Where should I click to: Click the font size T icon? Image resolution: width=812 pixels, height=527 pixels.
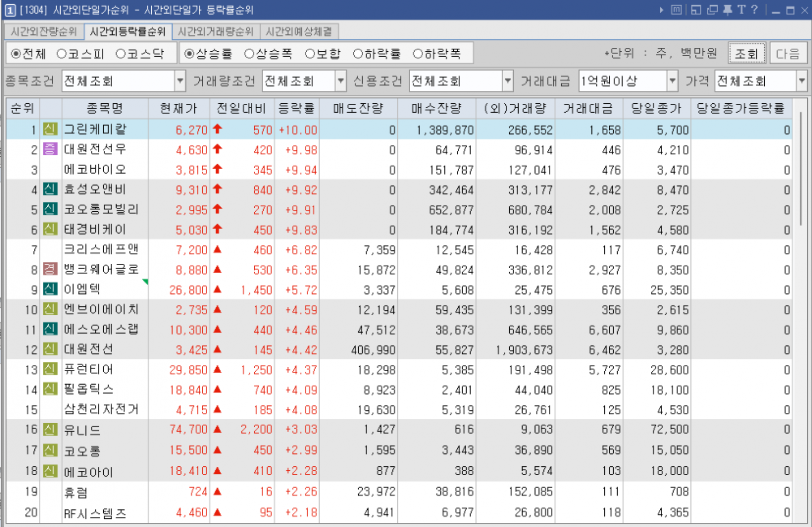coord(741,10)
